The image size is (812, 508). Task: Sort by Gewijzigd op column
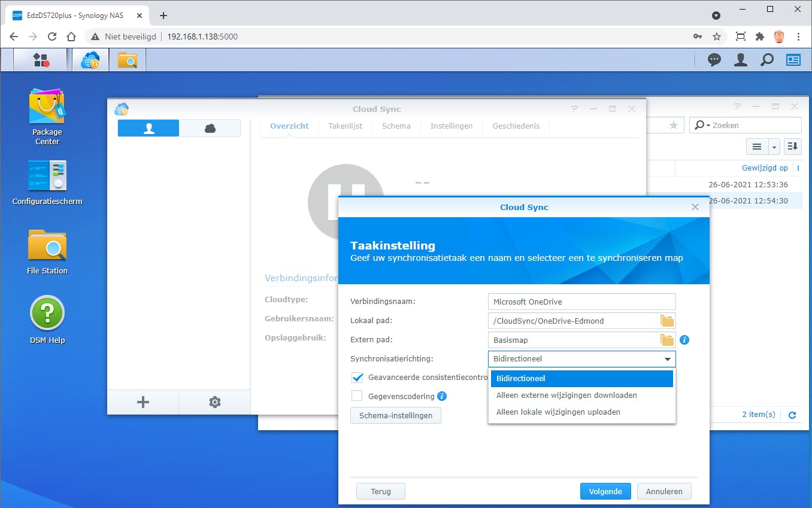tap(765, 168)
